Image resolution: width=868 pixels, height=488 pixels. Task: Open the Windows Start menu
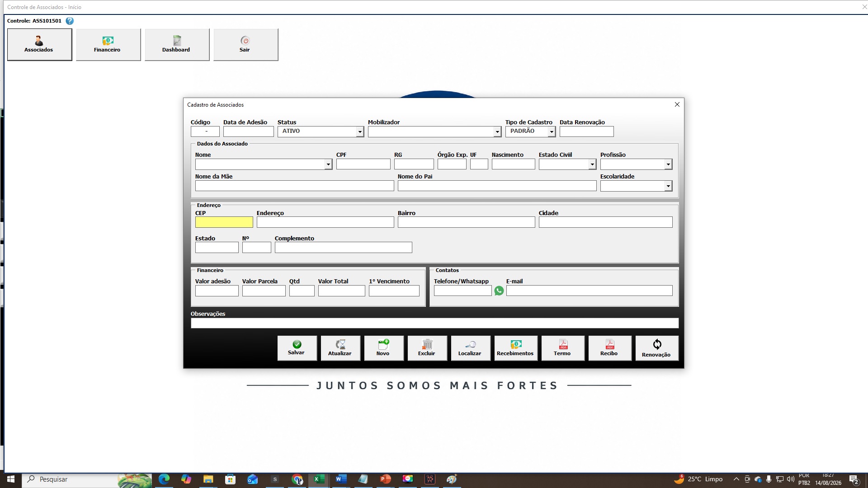tap(11, 479)
